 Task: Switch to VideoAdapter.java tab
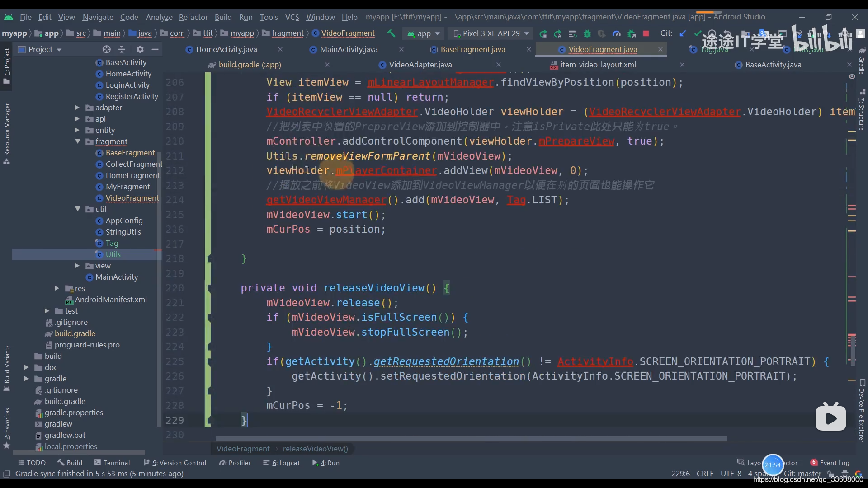tap(420, 65)
